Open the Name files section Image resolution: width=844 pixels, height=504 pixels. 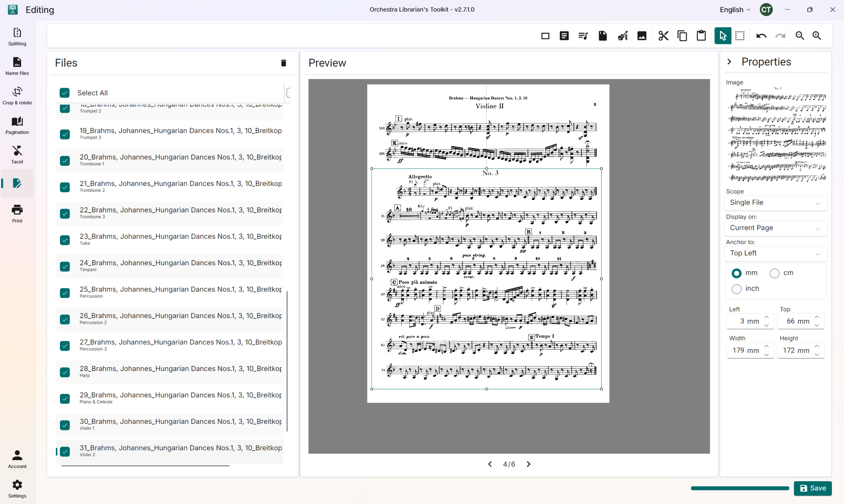(x=17, y=66)
